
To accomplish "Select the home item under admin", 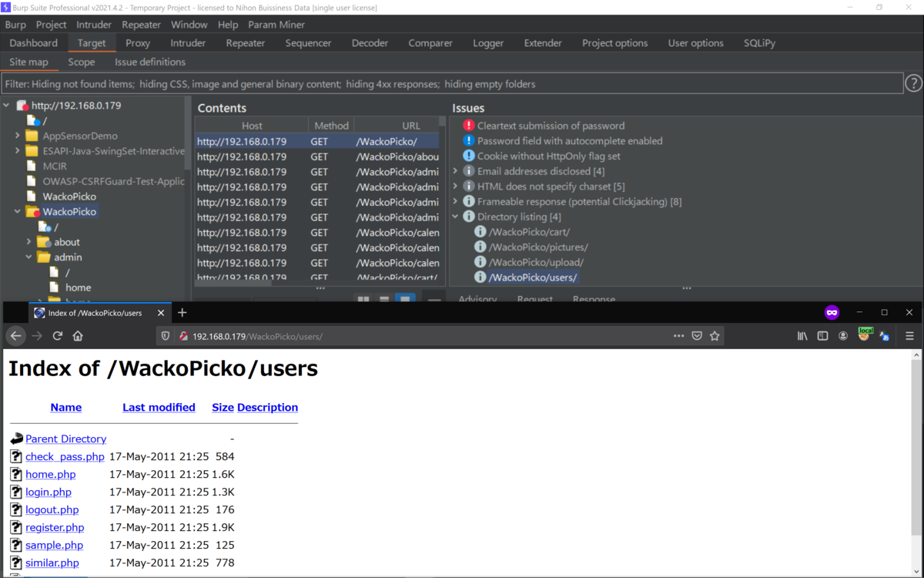I will [x=78, y=287].
